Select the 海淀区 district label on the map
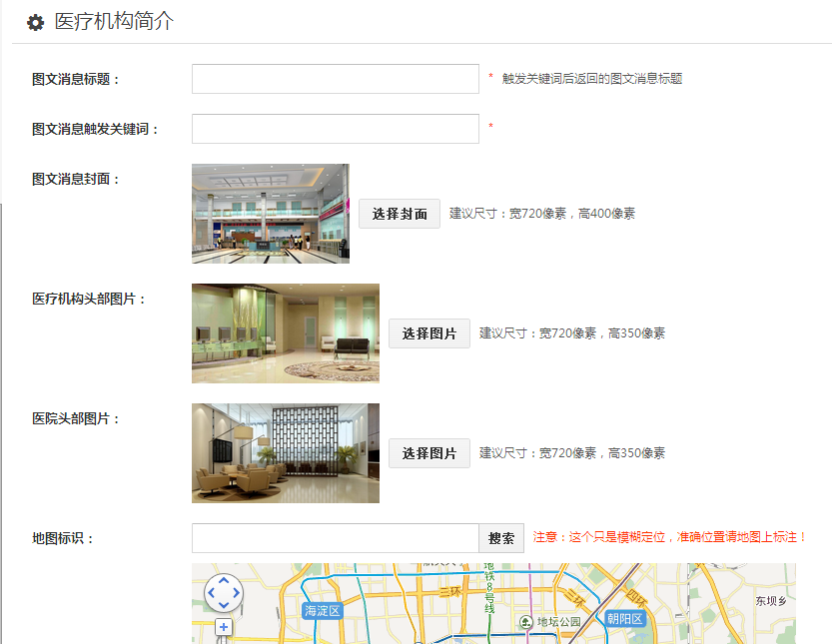The image size is (832, 644). [323, 610]
